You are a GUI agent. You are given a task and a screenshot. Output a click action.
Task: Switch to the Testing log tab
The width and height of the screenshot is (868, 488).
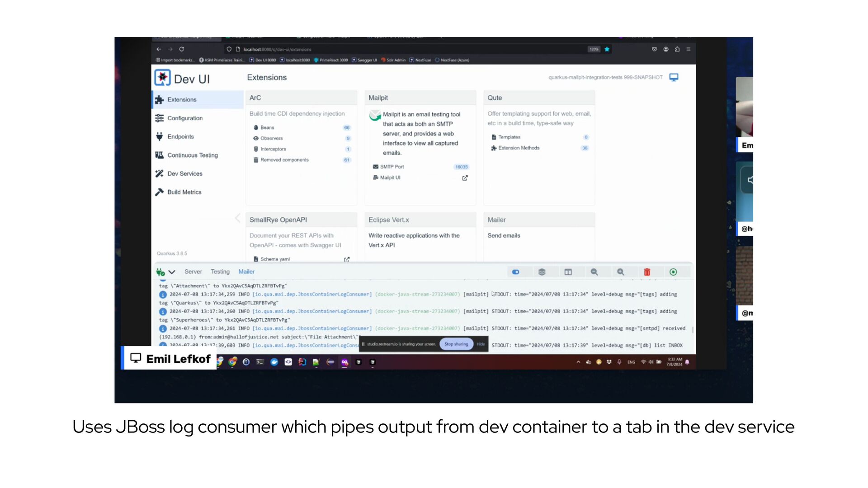click(x=220, y=272)
